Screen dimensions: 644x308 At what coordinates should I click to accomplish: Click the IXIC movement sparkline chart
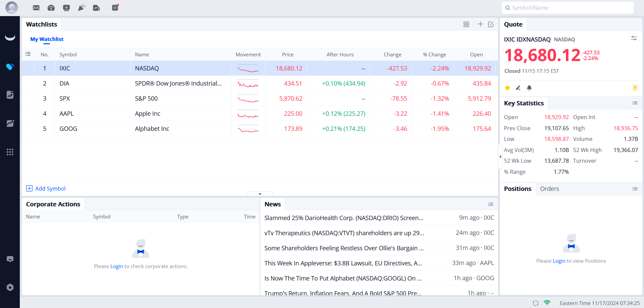coord(248,68)
